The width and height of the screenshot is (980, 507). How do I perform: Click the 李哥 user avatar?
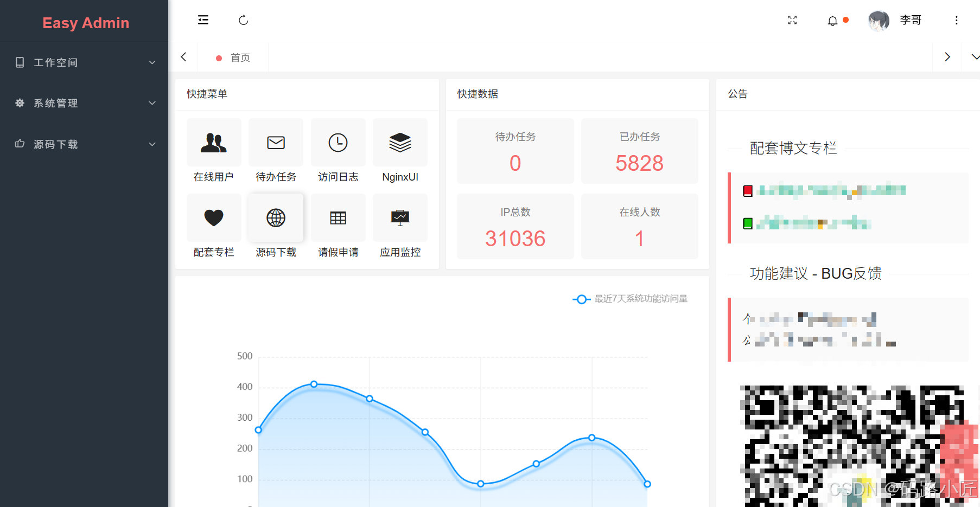878,21
